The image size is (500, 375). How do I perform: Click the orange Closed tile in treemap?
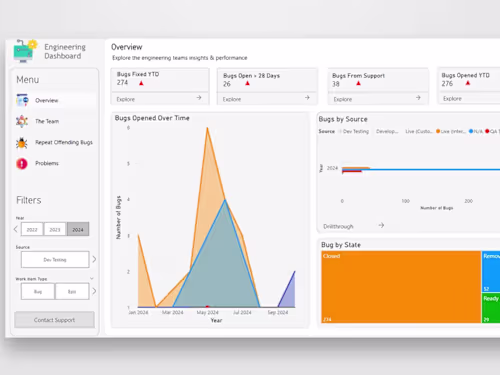click(x=401, y=287)
